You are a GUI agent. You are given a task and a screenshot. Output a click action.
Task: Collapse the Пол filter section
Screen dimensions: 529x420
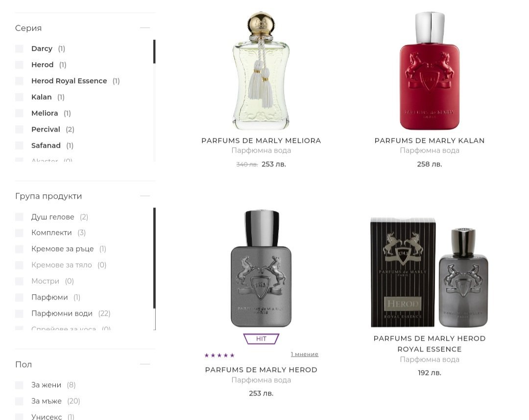pos(144,364)
